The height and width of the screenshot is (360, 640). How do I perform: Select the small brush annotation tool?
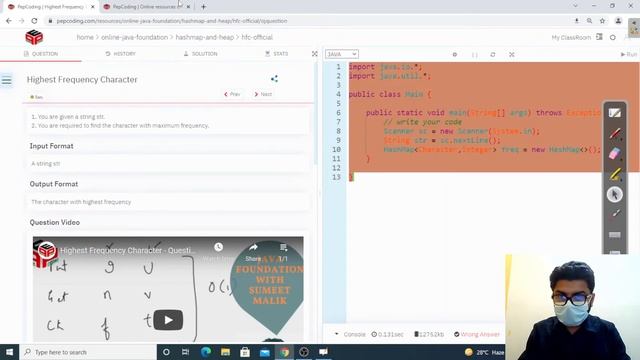[615, 213]
